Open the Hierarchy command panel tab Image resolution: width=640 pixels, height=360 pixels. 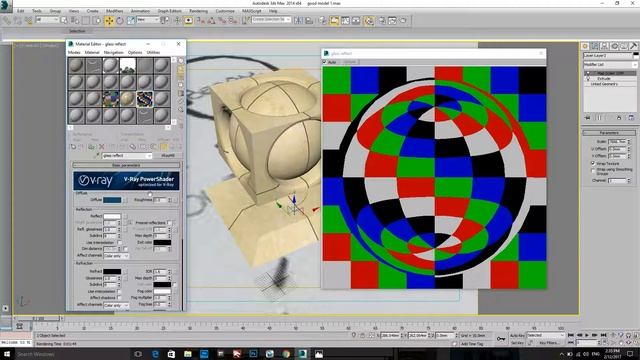tap(604, 46)
